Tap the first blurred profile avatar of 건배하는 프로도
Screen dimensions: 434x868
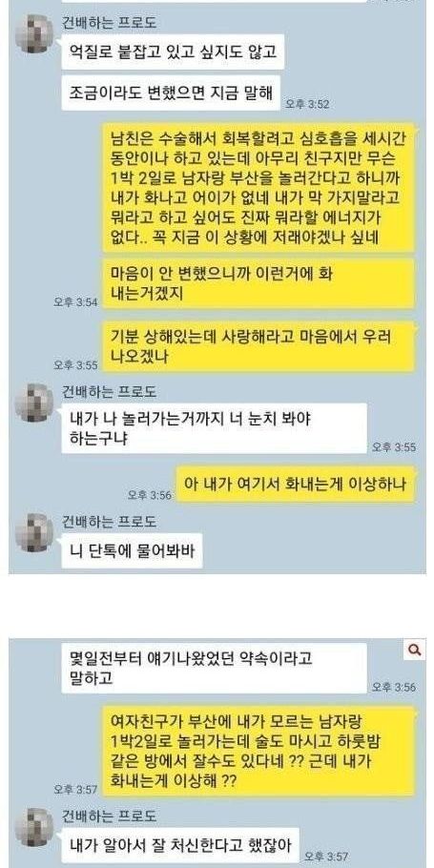pyautogui.click(x=33, y=33)
